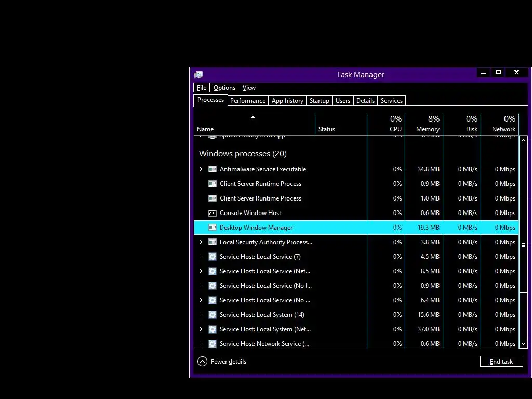This screenshot has height=399, width=532.
Task: Click Fewer details link
Action: [x=229, y=362]
